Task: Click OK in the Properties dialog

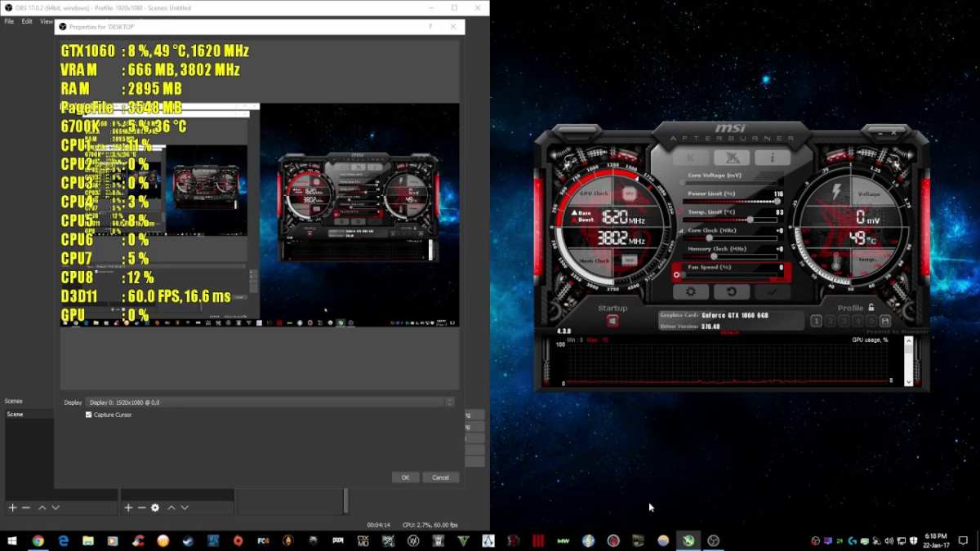Action: click(x=405, y=478)
